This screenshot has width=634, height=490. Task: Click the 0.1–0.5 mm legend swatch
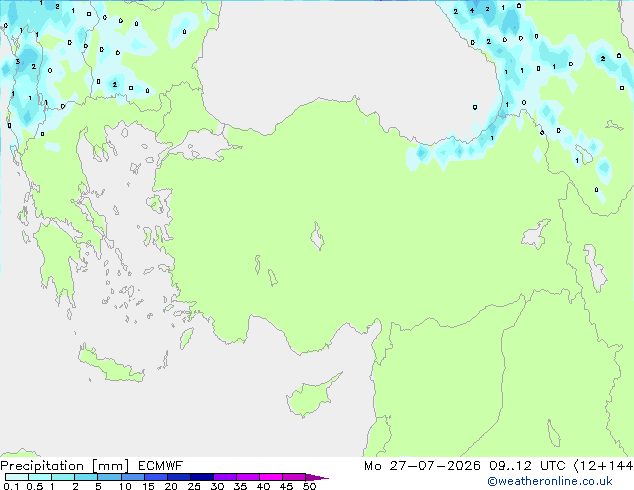17,477
